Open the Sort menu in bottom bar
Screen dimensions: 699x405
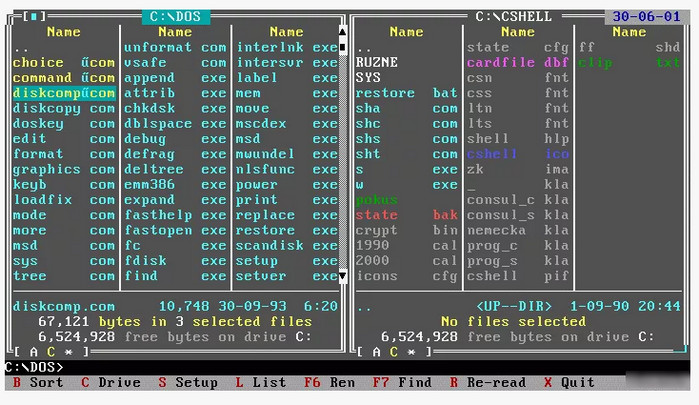[38, 383]
